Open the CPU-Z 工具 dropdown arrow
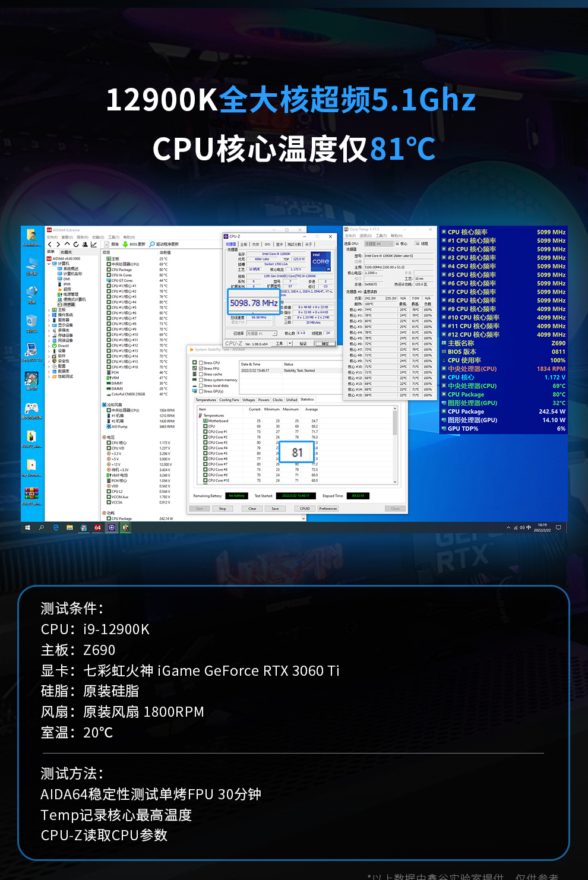 tap(289, 343)
